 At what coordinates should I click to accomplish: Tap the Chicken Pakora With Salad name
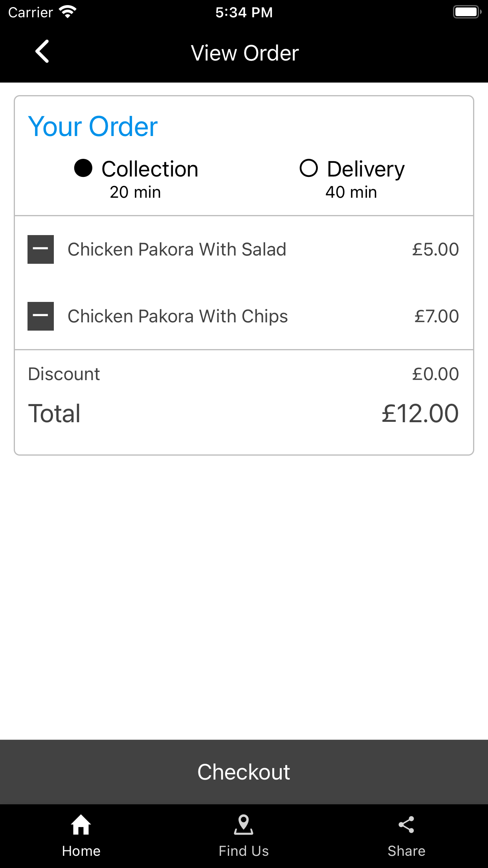coord(177,249)
